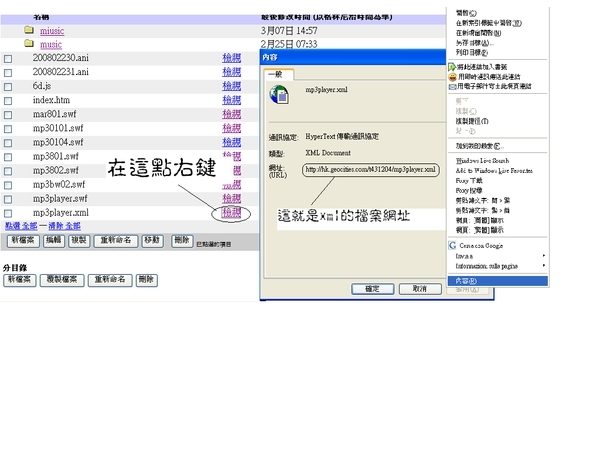Viewport: 600px width, 450px height.
Task: Switch to the 一般 tab in the dialog
Action: coord(279,74)
